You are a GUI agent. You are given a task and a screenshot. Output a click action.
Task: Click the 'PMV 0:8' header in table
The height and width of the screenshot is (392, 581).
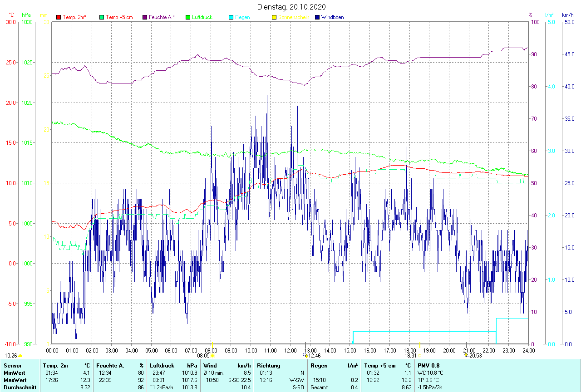pyautogui.click(x=428, y=366)
